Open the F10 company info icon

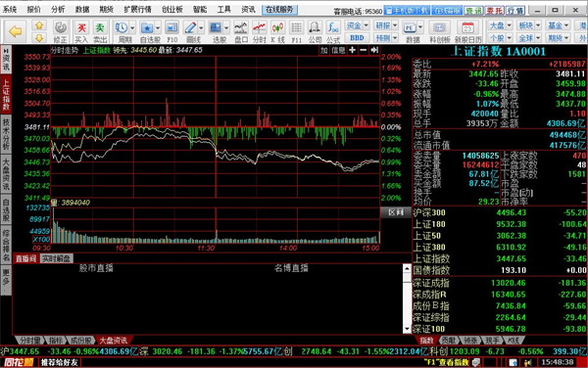coord(171,31)
